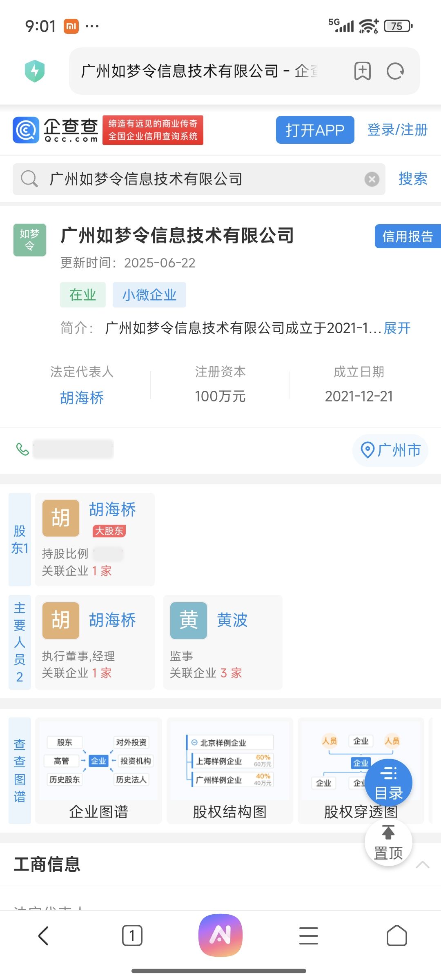Image resolution: width=441 pixels, height=980 pixels.
Task: Tap the company name heading
Action: pos(177,236)
